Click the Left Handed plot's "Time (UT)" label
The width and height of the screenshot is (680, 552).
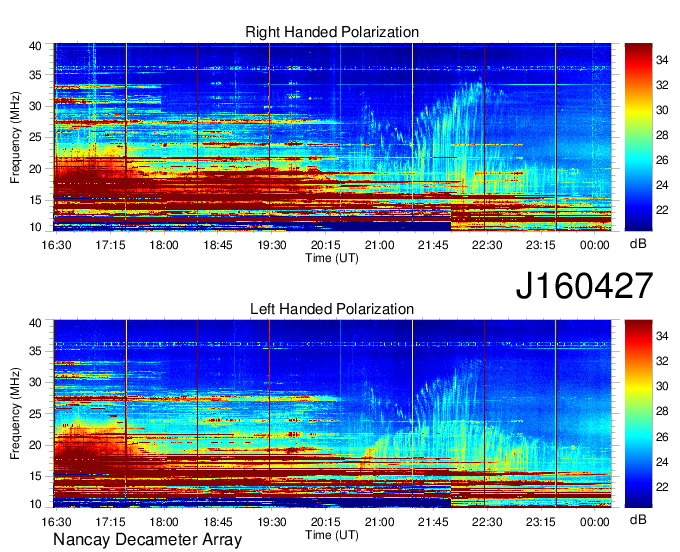[332, 535]
